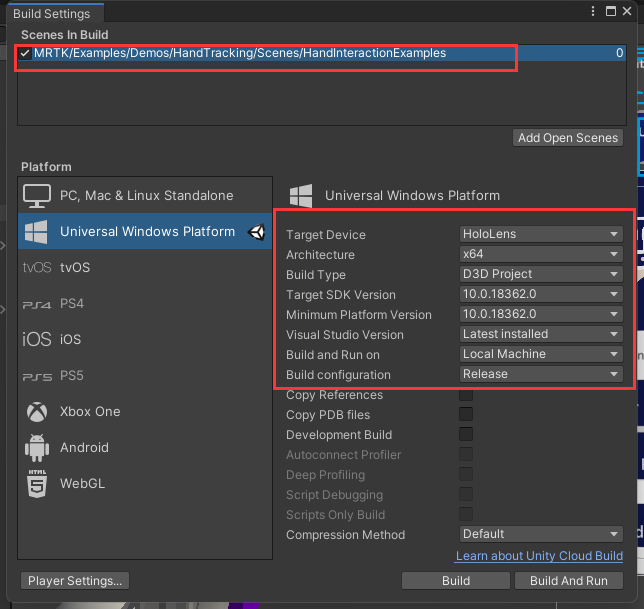Click the Add Open Scenes button

pyautogui.click(x=568, y=138)
